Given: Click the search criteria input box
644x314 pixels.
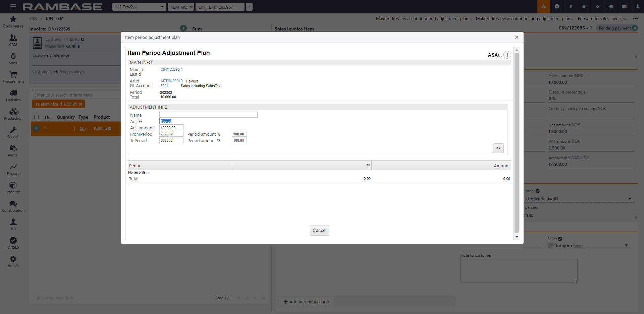Looking at the screenshot, I should pyautogui.click(x=77, y=95).
